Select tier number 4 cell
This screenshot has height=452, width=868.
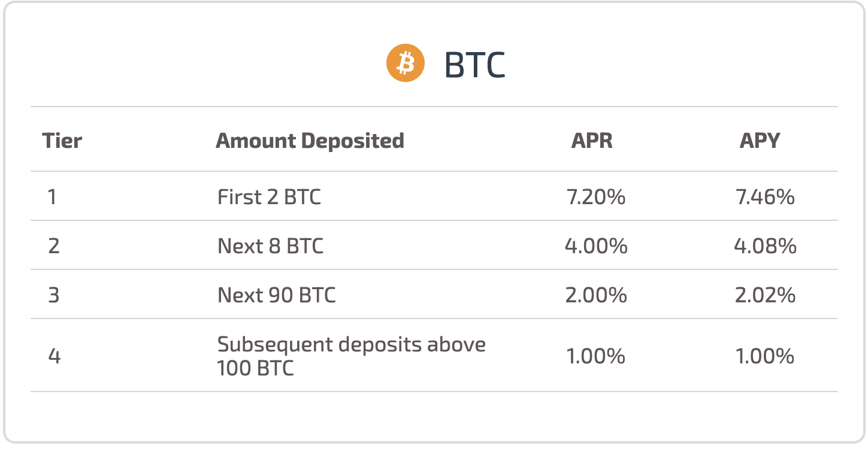tap(53, 357)
